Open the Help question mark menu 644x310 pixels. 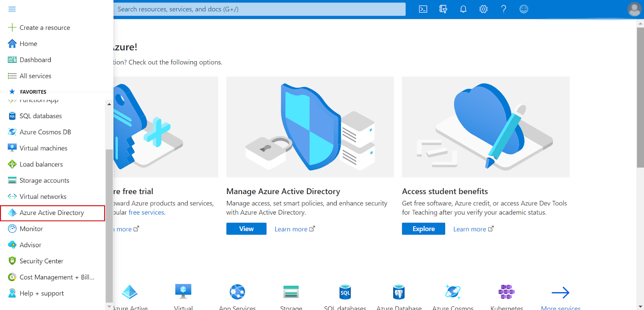tap(504, 9)
